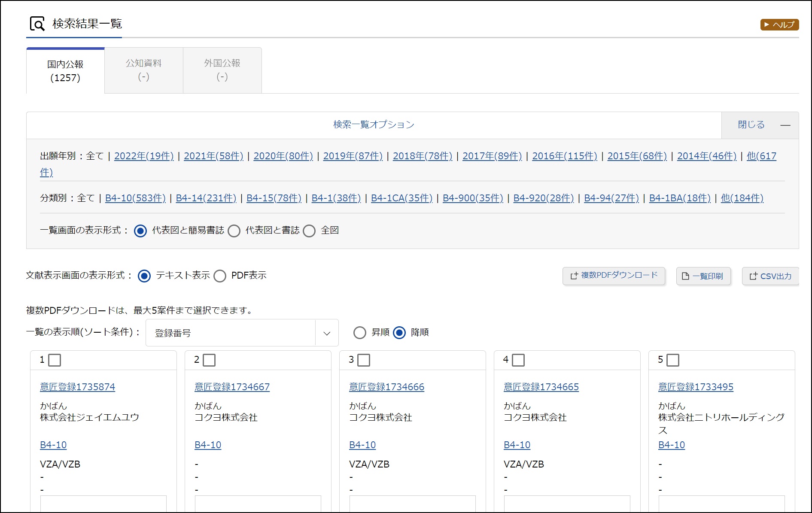Viewport: 812px width, 513px height.
Task: Choose 昇順 ascending sort order
Action: (x=359, y=333)
